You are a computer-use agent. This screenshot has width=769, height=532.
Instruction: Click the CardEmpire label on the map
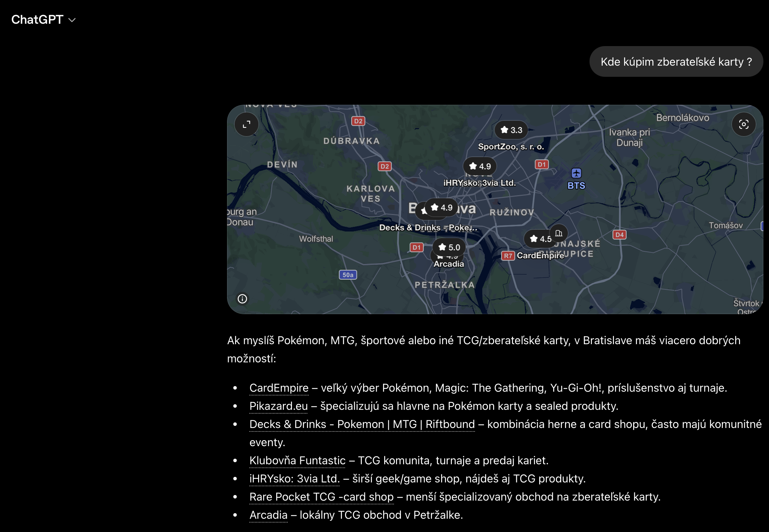(540, 256)
